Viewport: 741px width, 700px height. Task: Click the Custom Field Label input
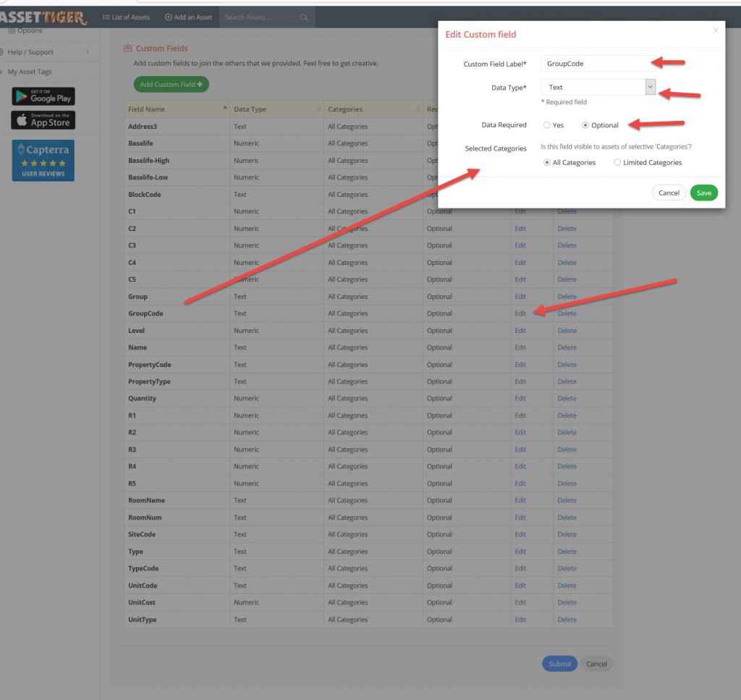pos(598,64)
